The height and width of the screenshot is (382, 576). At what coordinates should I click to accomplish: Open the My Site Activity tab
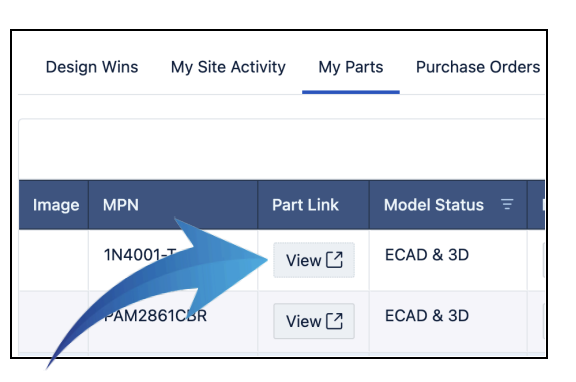pyautogui.click(x=228, y=67)
